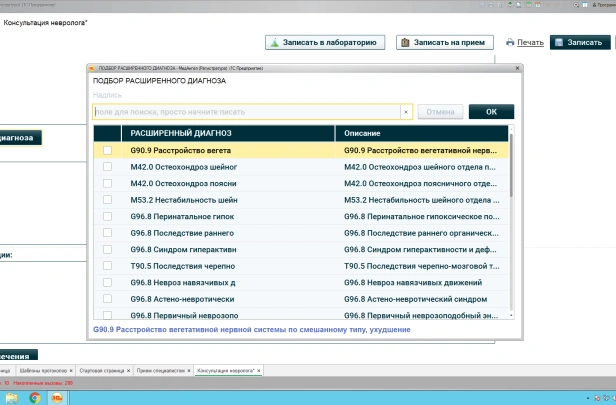Close the 'Шаблоны протоколов' tab with its X
Screen dimensions: 616x405
pos(70,371)
